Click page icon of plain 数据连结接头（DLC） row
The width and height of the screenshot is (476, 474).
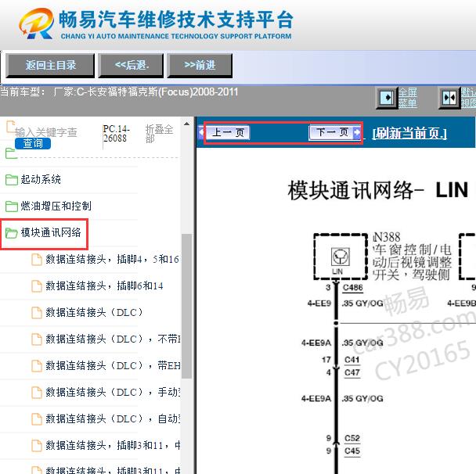coord(37,313)
